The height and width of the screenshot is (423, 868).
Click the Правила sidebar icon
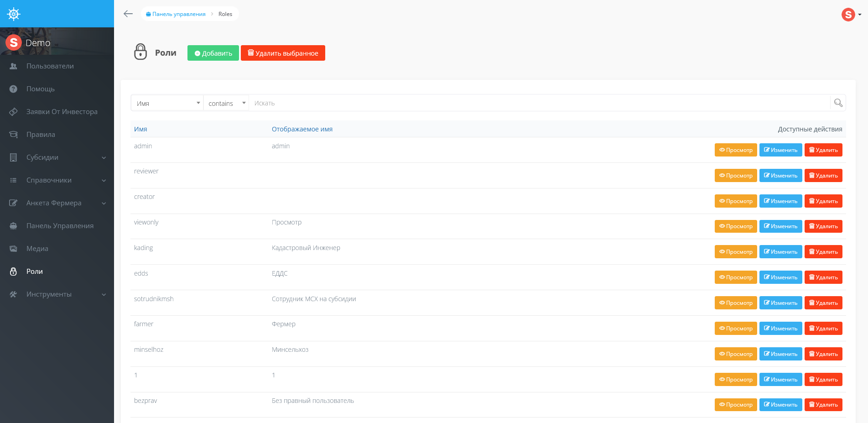point(13,135)
